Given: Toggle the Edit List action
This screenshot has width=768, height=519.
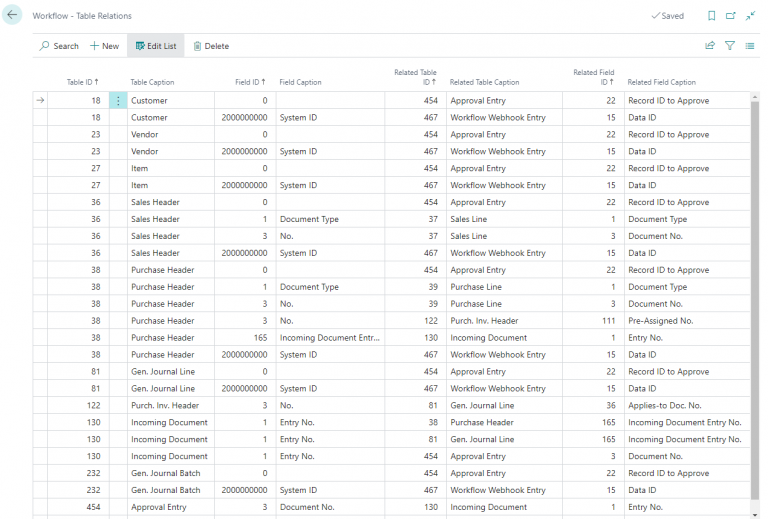Looking at the screenshot, I should point(155,46).
